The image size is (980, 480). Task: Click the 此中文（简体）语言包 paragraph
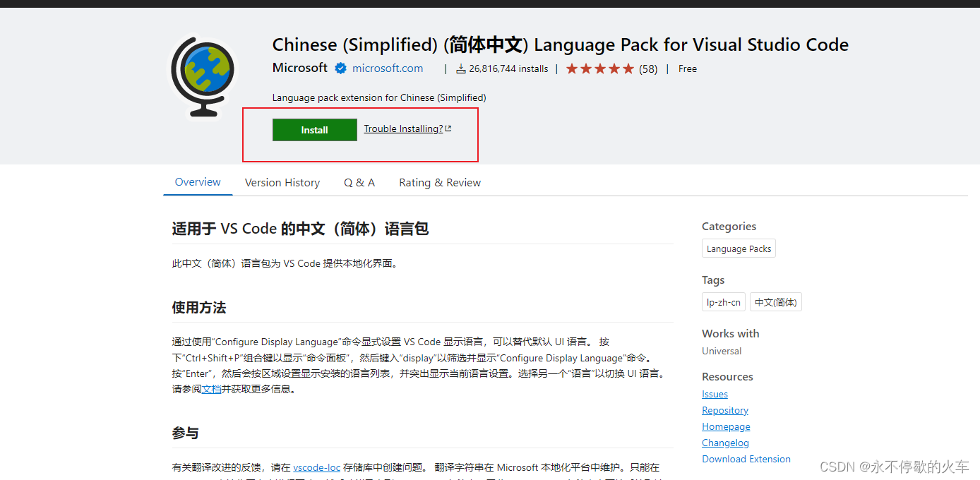[x=286, y=263]
